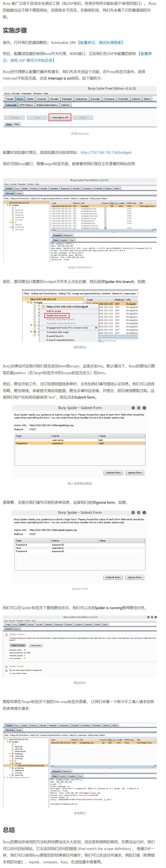This screenshot has height=868, width=166.
Task: Select the HTTP history sub-tab
Action: [26, 105]
